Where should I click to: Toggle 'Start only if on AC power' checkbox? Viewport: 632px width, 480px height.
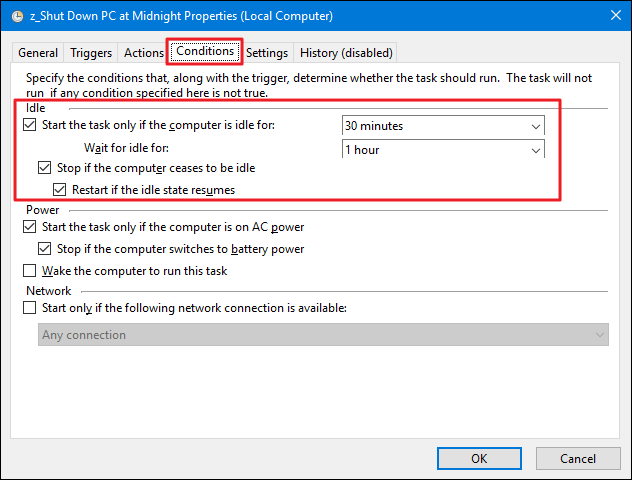point(29,228)
